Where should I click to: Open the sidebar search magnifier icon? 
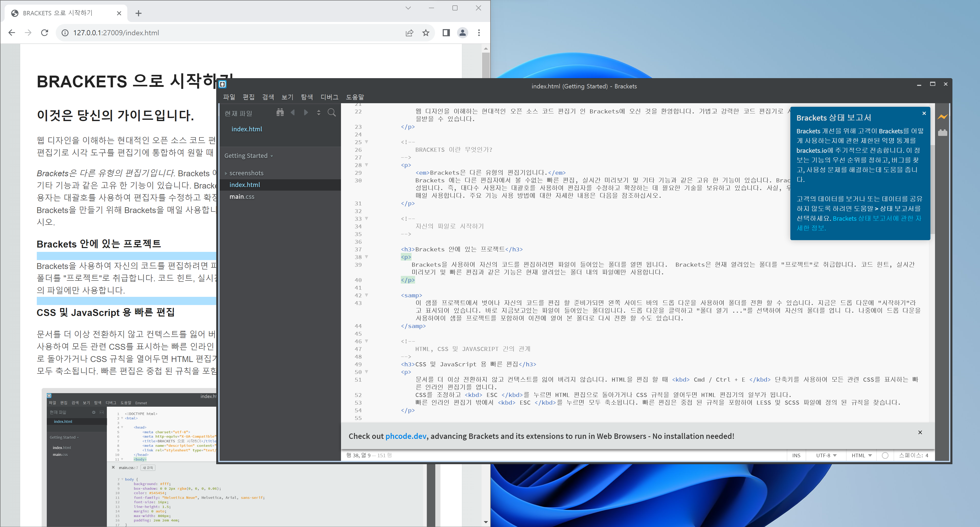(332, 113)
